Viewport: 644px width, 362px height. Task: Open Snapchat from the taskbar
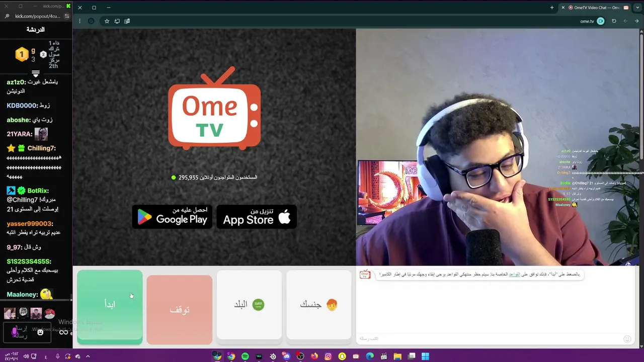coord(343,356)
